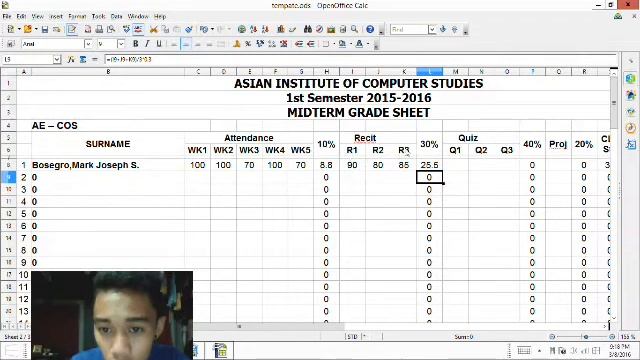
Task: Open the Format menu
Action: pos(77,16)
